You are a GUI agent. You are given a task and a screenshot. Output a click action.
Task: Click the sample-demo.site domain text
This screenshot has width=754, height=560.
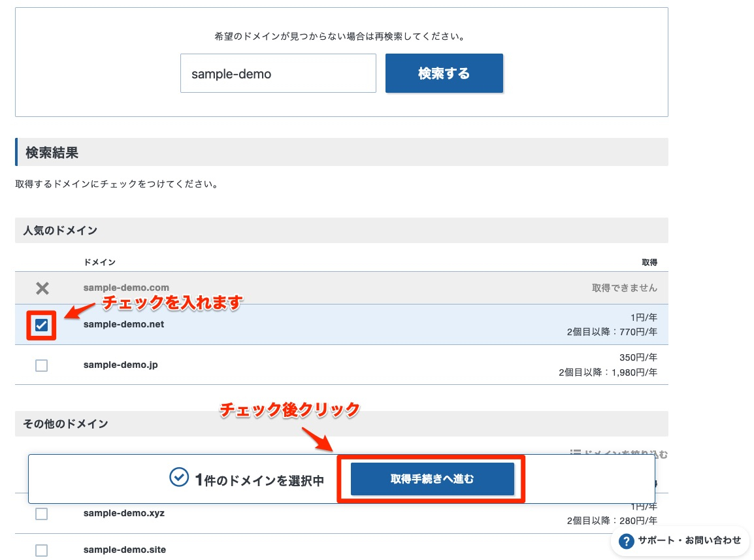pos(125,550)
